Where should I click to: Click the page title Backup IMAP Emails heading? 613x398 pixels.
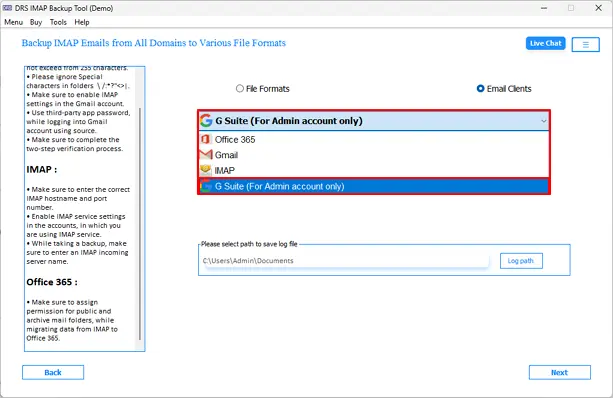(154, 43)
